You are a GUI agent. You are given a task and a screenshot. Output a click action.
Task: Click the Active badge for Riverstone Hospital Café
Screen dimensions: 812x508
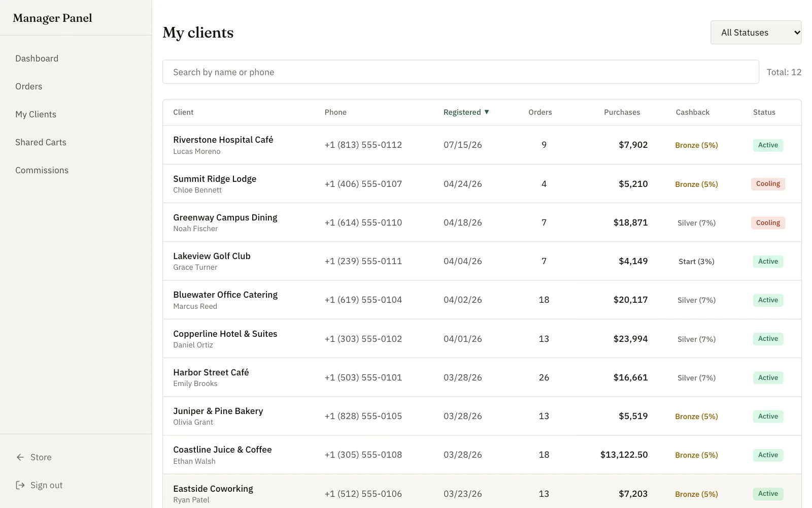point(768,145)
